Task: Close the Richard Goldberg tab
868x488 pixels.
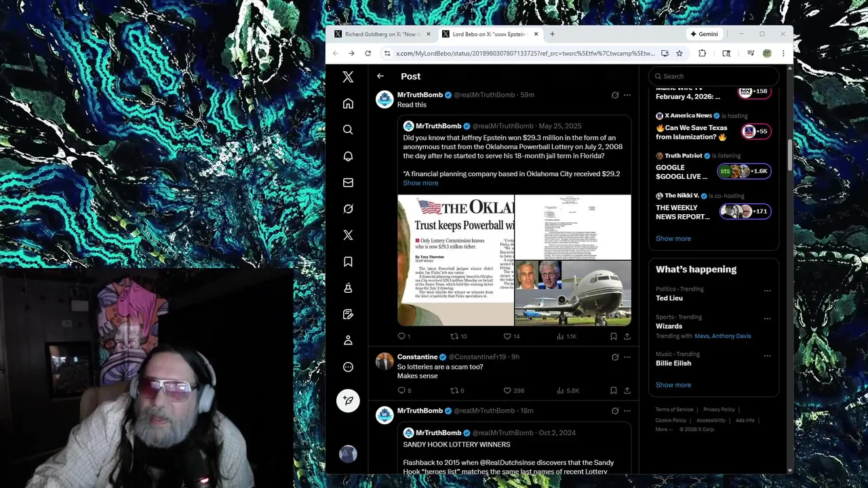Action: [428, 34]
